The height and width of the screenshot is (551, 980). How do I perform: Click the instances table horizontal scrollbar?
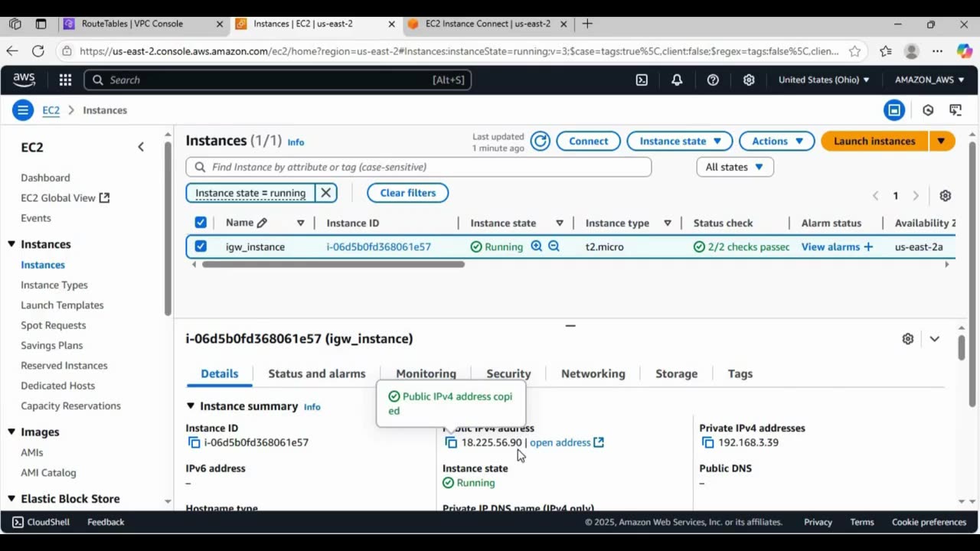tap(333, 265)
